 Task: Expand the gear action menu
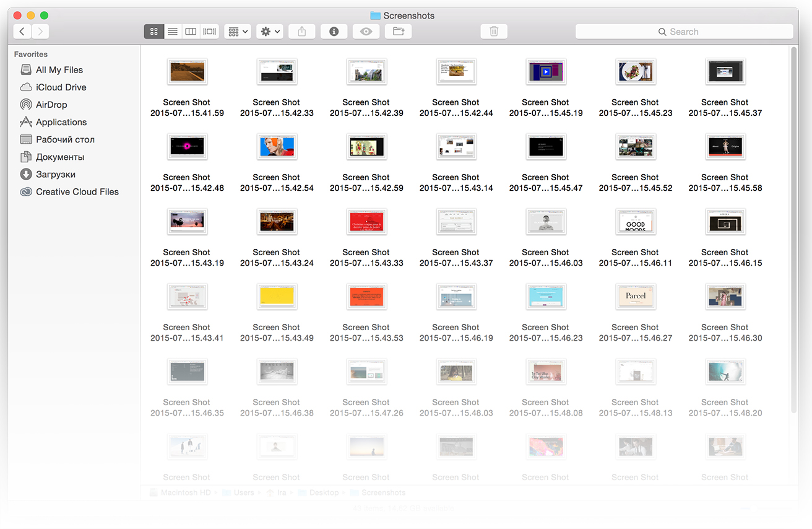270,32
